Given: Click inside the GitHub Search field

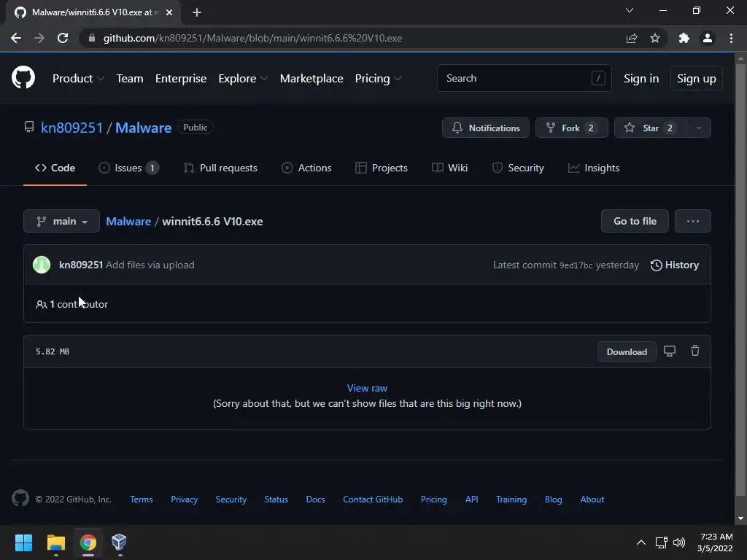Looking at the screenshot, I should click(524, 78).
